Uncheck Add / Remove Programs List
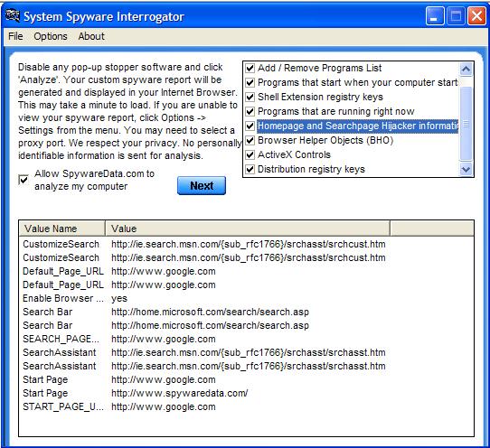 [250, 68]
